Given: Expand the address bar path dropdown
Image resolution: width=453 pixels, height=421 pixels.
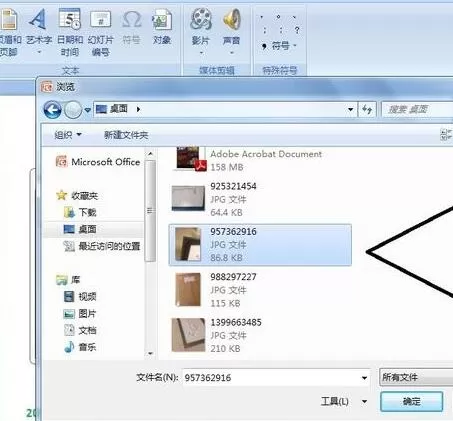Looking at the screenshot, I should [x=350, y=109].
